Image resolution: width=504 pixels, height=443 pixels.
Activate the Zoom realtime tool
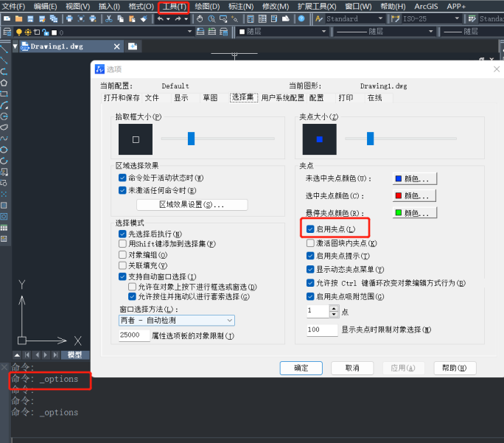coord(211,18)
